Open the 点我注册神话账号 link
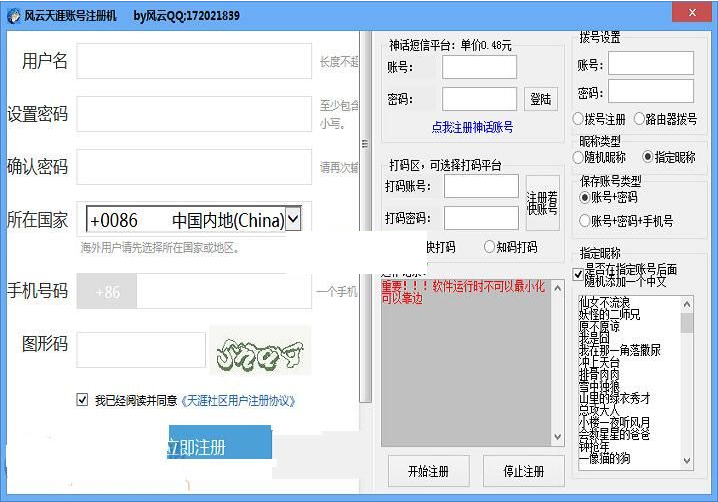 tap(472, 127)
